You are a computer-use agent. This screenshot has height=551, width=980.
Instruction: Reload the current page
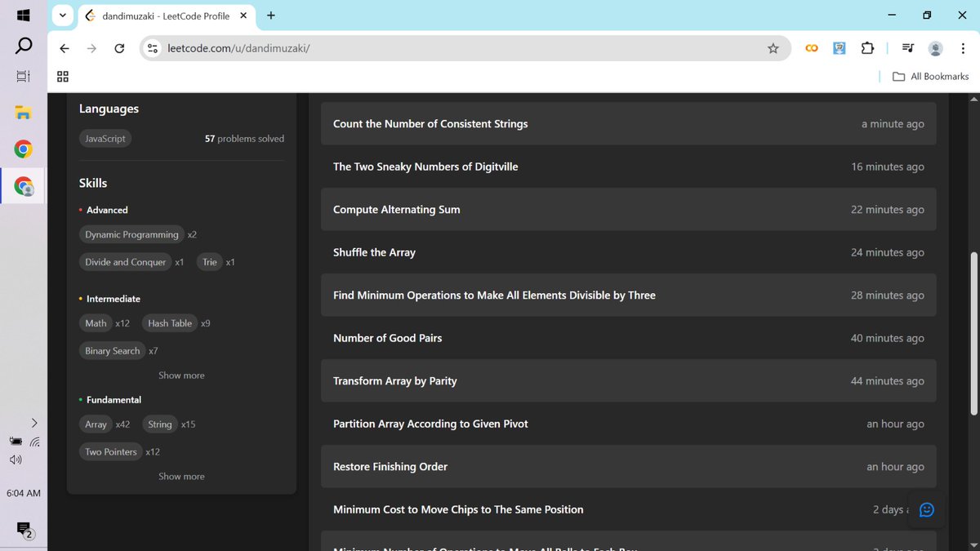click(x=119, y=48)
